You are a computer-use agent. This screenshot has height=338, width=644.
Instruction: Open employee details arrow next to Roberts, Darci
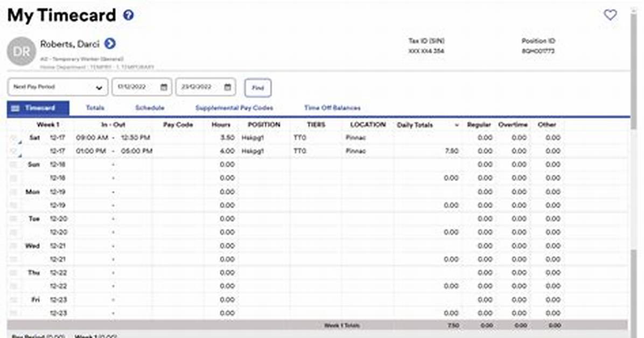point(110,43)
